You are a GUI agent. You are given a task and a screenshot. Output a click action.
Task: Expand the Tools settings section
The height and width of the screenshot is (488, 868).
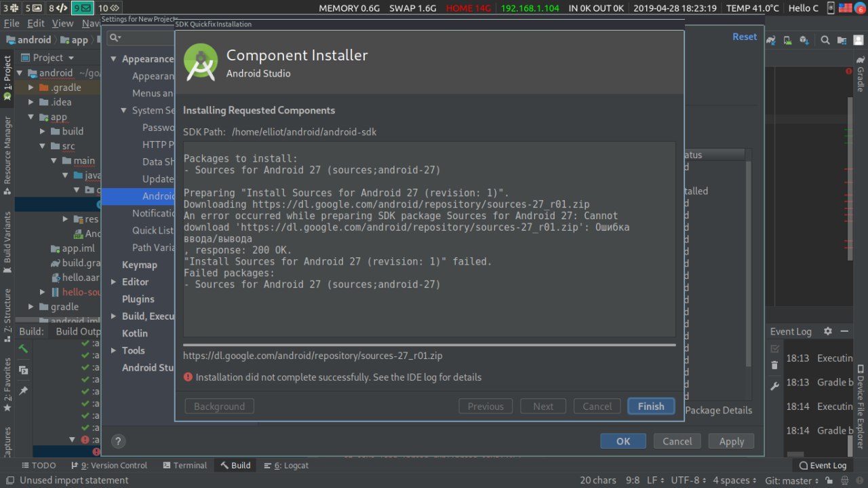click(114, 350)
